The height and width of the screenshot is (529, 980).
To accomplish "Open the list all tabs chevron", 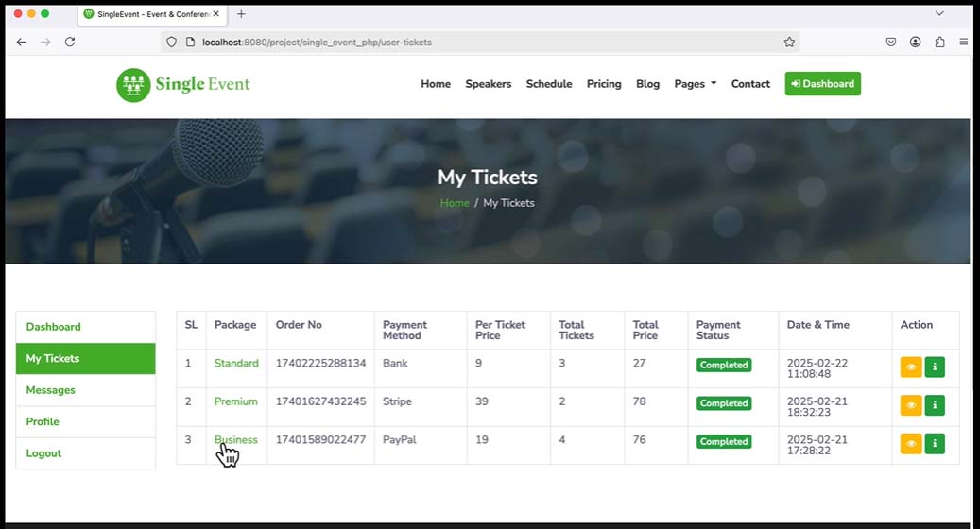I will point(939,14).
